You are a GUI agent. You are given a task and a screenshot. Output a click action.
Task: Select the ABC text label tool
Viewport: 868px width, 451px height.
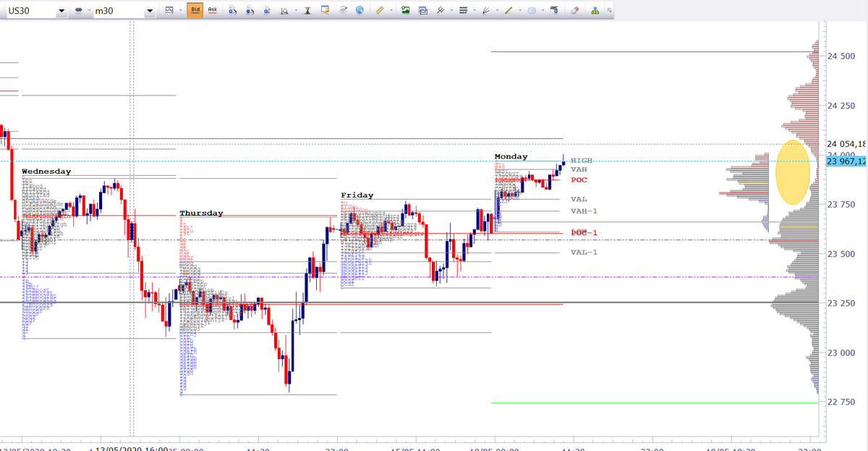click(555, 10)
